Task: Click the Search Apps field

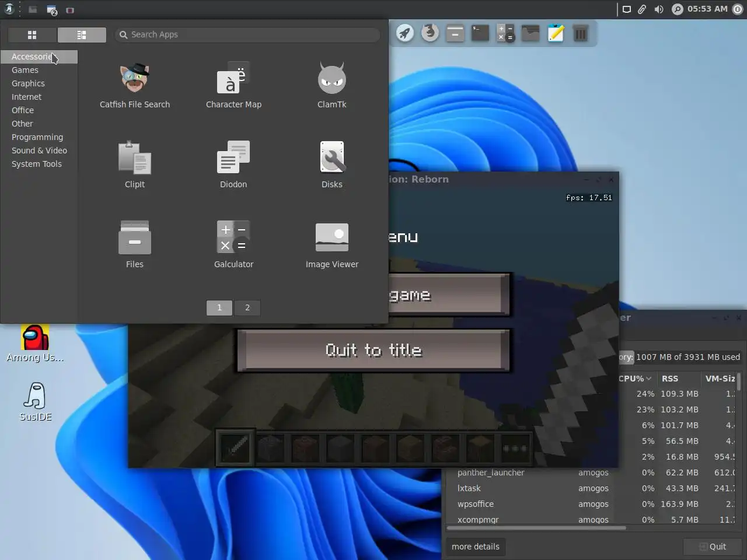Action: coord(247,34)
